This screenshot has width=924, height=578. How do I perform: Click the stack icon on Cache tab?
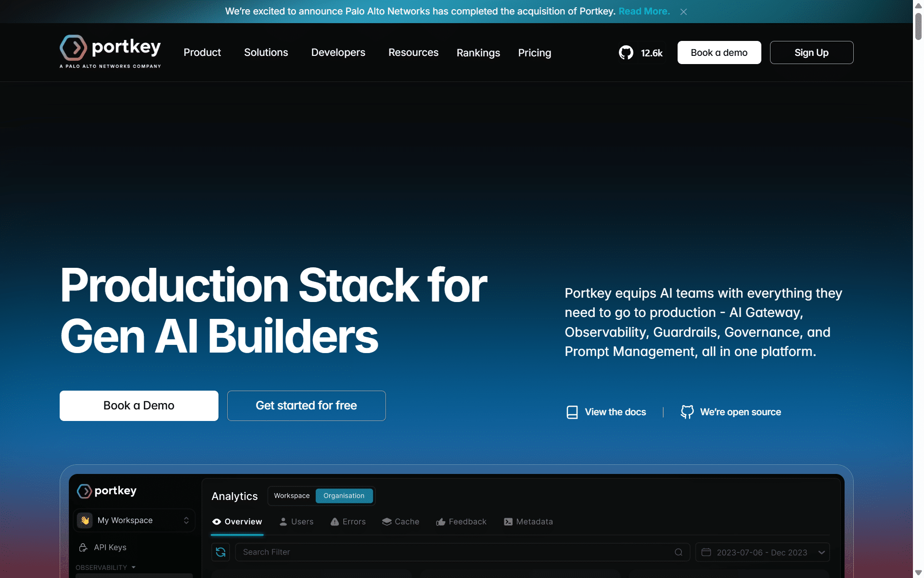tap(386, 522)
